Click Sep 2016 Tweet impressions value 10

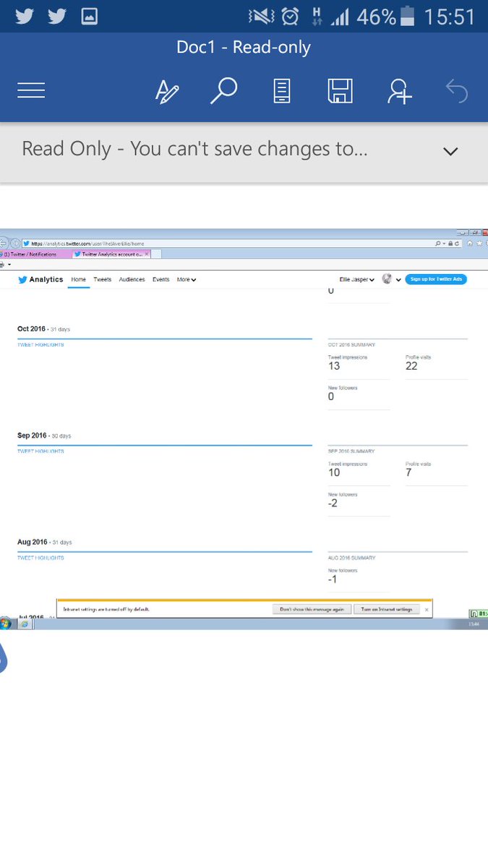click(334, 472)
